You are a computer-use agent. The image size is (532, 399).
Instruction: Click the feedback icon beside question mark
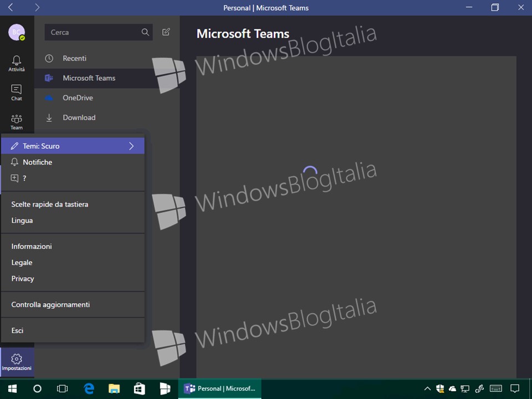tap(14, 178)
